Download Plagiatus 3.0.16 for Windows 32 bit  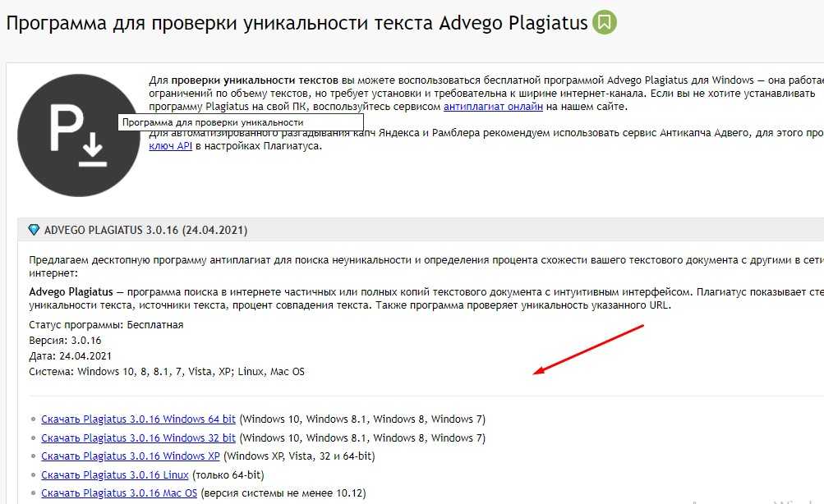(138, 438)
